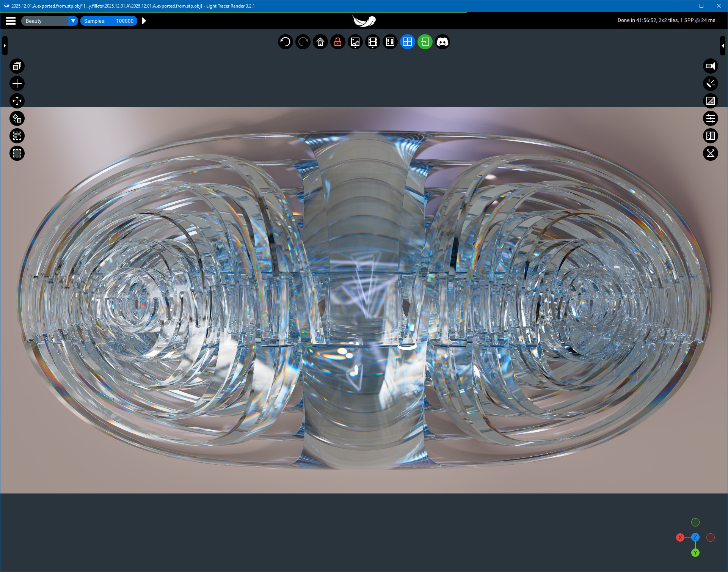Click the add object plus icon
Image resolution: width=728 pixels, height=572 pixels.
pyautogui.click(x=17, y=83)
